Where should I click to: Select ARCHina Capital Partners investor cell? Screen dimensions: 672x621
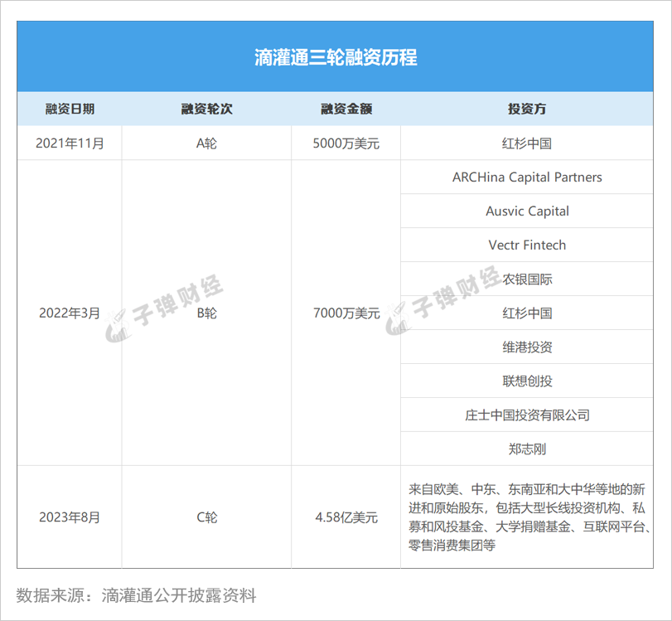click(x=527, y=177)
